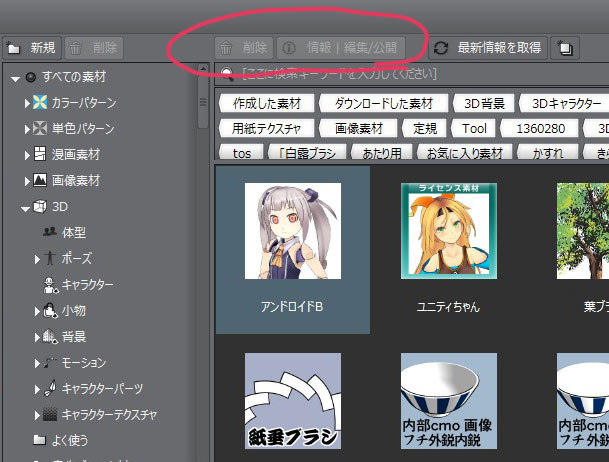Screen dimensions: 609x462
Task: Click the tree panel scrollbar handle
Action: tap(203, 102)
